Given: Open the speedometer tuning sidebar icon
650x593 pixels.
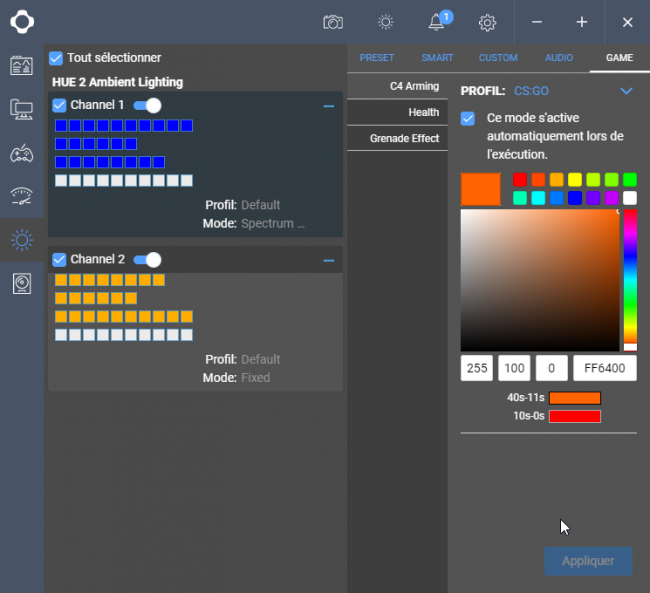Looking at the screenshot, I should tap(22, 196).
